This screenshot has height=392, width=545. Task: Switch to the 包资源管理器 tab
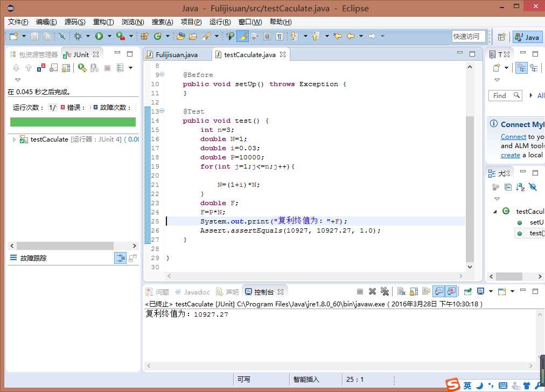[34, 54]
